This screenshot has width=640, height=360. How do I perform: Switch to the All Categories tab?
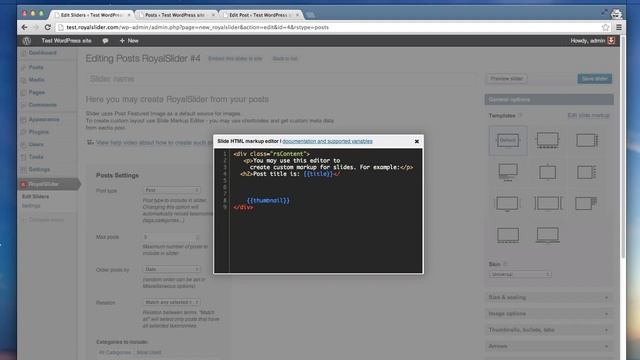coord(115,352)
